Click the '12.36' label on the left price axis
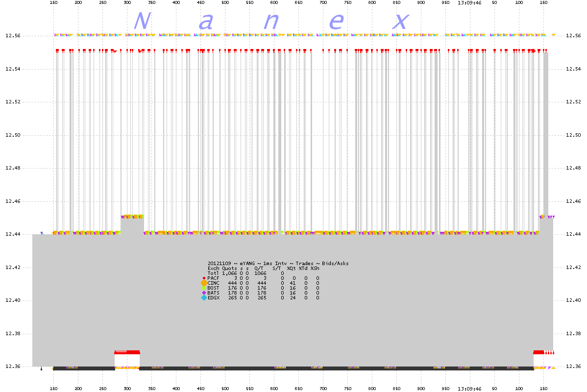The height and width of the screenshot is (392, 587). tap(13, 367)
